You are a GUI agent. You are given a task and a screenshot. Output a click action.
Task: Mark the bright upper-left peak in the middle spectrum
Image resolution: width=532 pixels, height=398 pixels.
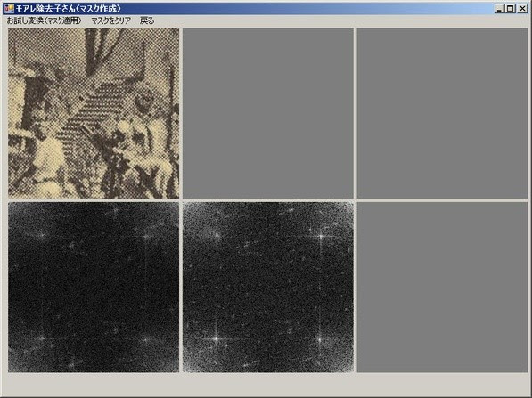(x=217, y=234)
